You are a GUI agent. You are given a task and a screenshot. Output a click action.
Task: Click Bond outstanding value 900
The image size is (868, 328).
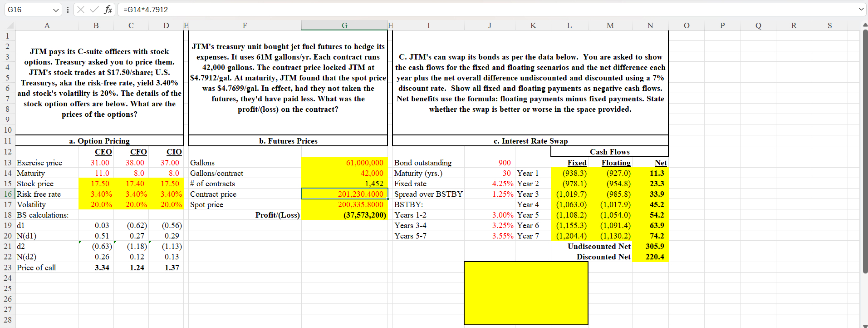click(490, 163)
